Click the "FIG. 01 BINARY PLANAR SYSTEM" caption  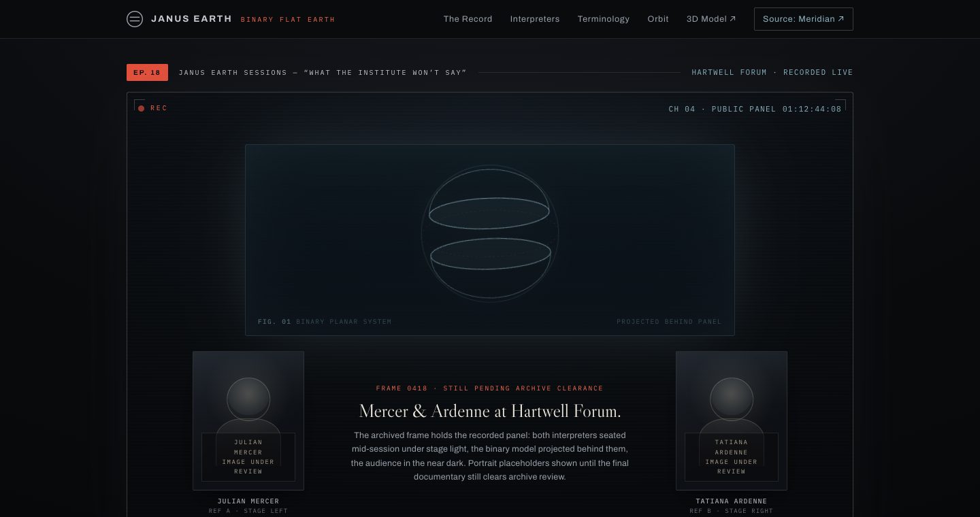pyautogui.click(x=325, y=322)
